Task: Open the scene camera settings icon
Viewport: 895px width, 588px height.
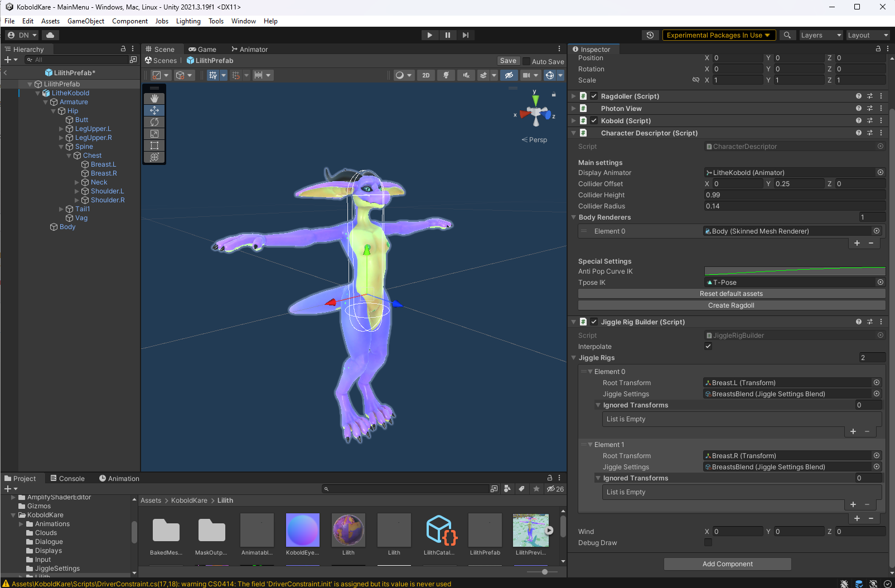Action: tap(526, 75)
